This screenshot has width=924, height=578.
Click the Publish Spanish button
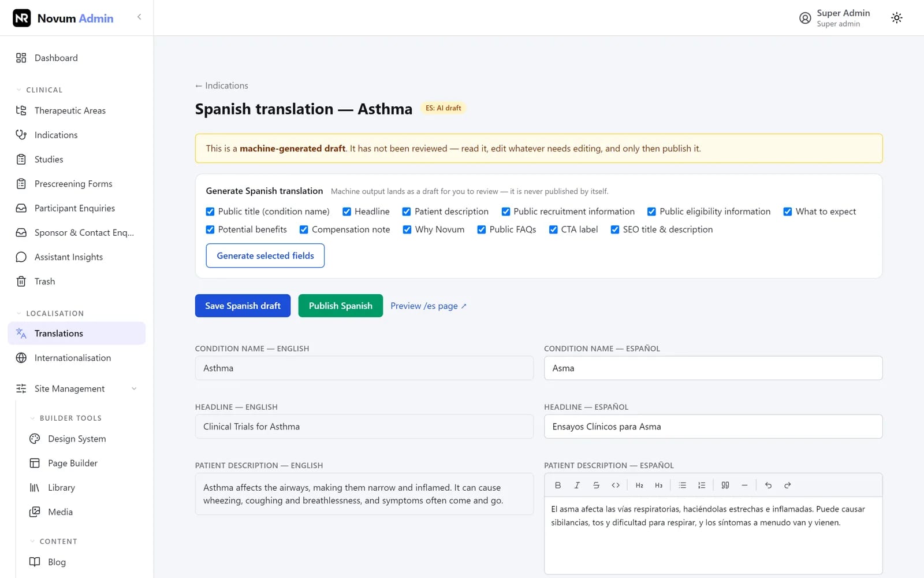click(x=341, y=306)
